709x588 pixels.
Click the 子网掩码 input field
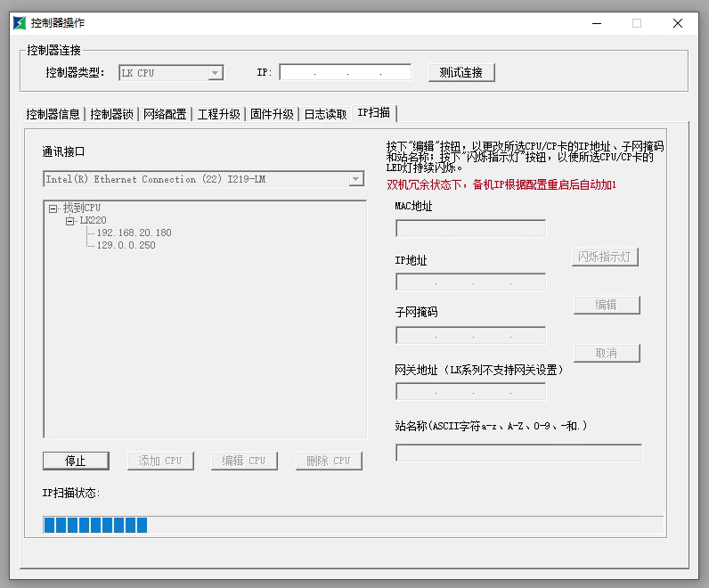click(x=470, y=336)
